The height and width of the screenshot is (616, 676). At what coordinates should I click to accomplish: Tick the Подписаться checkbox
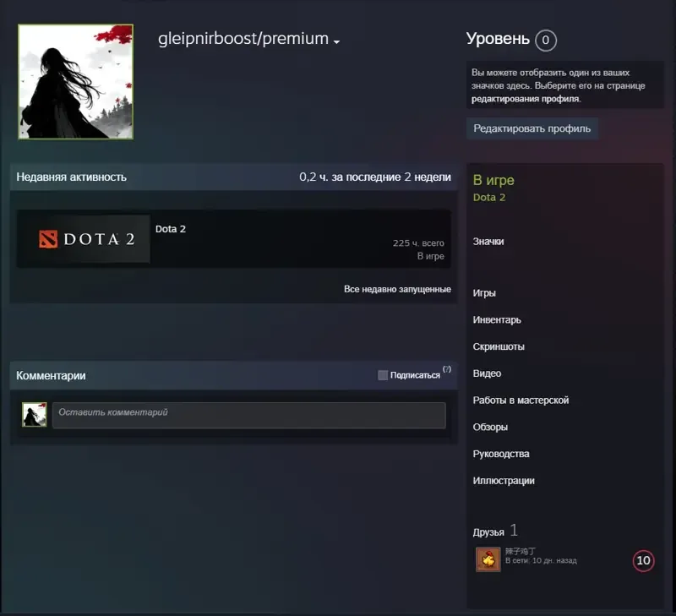tap(383, 375)
